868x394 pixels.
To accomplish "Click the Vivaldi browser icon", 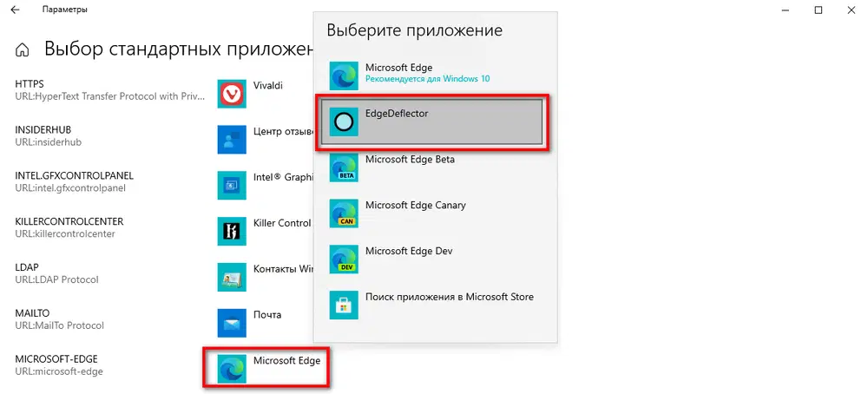I will 232,94.
